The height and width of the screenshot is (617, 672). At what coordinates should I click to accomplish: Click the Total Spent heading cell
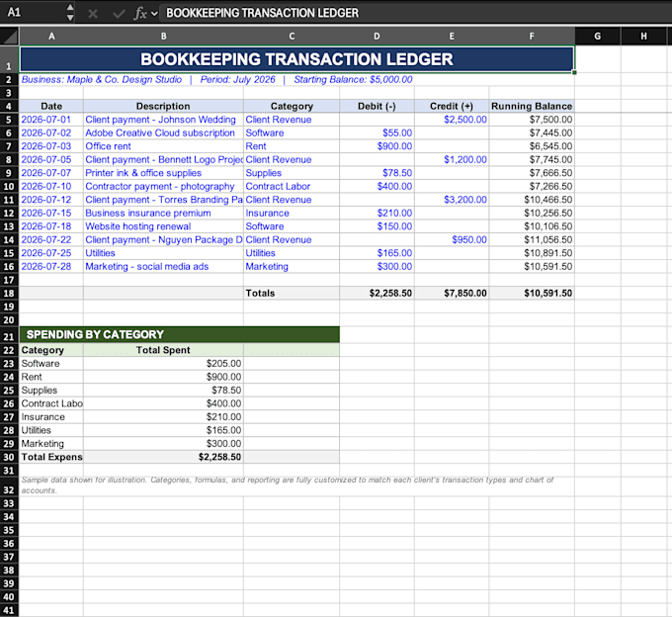click(163, 350)
